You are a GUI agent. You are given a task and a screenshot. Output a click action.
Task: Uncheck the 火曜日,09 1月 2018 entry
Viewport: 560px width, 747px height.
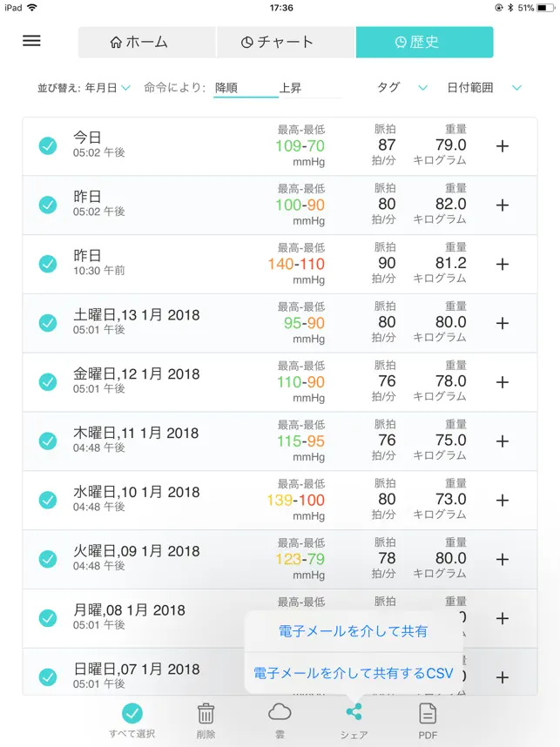click(48, 559)
